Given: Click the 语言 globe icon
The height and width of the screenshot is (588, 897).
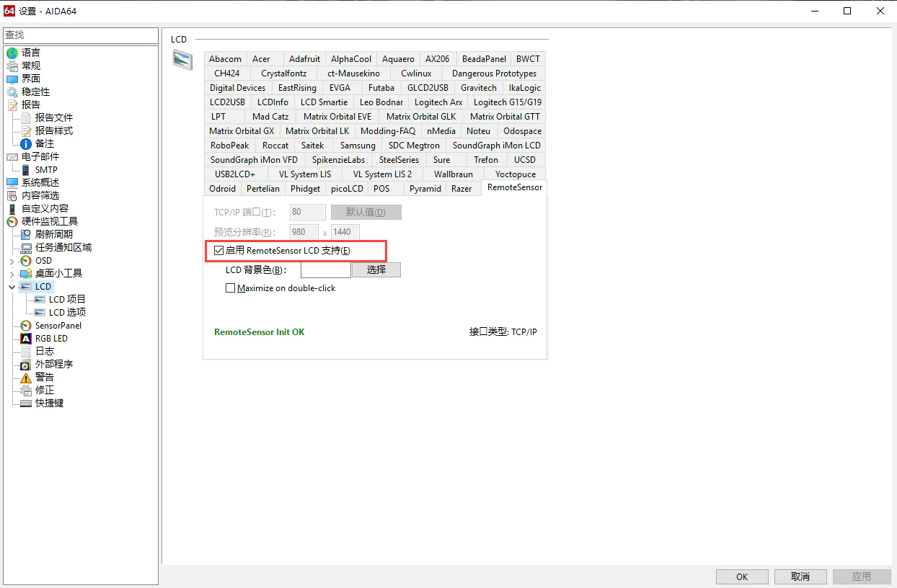Looking at the screenshot, I should pos(12,53).
